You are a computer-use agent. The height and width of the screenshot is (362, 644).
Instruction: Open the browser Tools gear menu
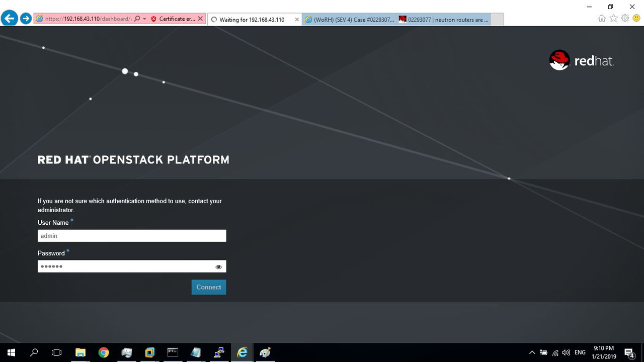[x=625, y=19]
